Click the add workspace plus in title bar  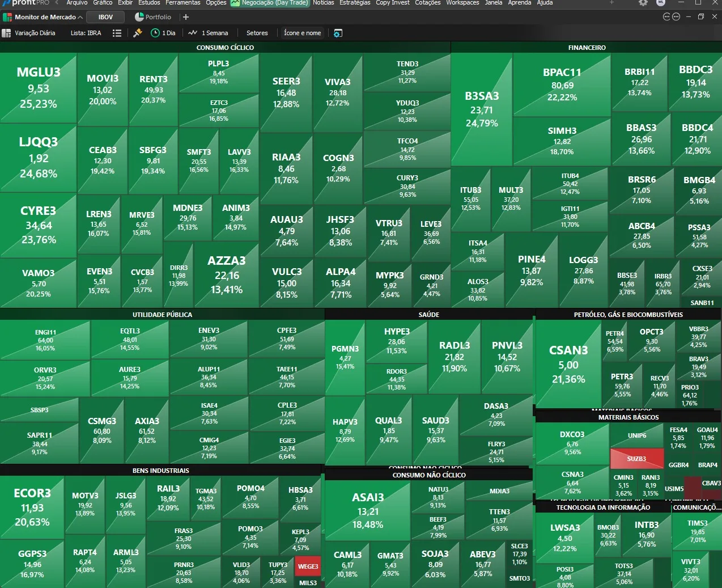[x=611, y=3]
